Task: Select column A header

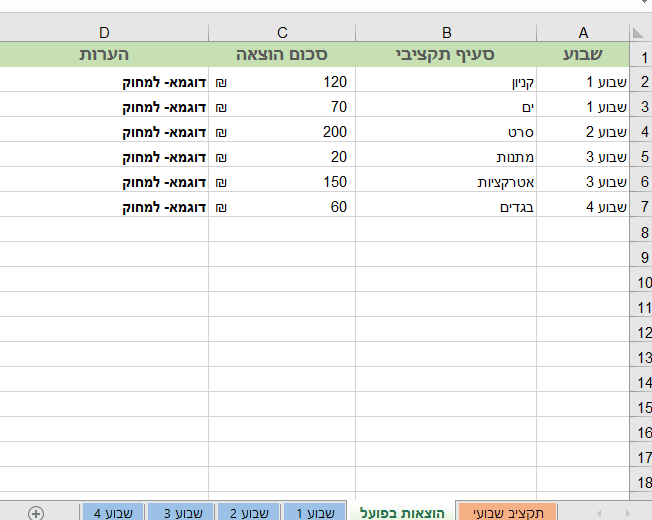Action: tap(583, 32)
